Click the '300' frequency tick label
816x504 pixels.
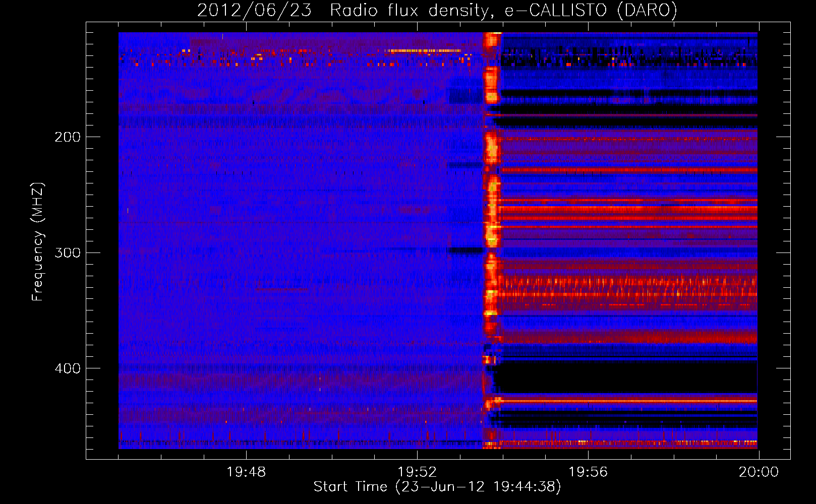[x=68, y=253]
